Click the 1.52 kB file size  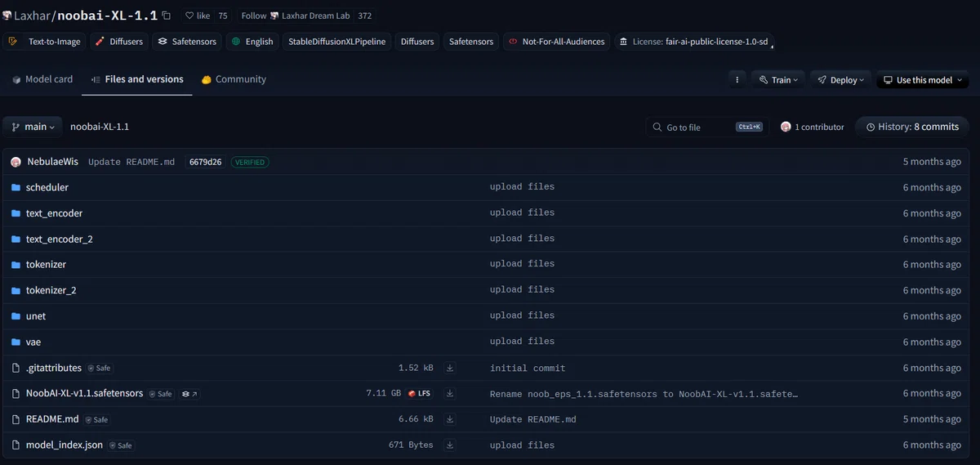click(x=416, y=369)
